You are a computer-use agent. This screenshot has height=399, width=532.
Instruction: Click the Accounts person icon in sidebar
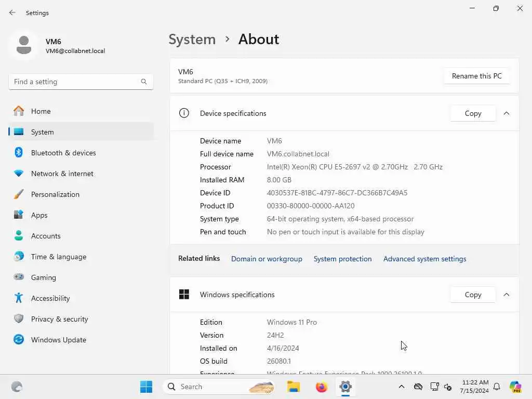pos(19,235)
